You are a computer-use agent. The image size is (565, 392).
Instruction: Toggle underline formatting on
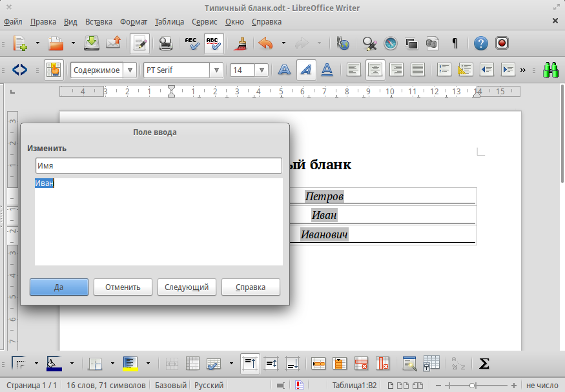tap(327, 69)
